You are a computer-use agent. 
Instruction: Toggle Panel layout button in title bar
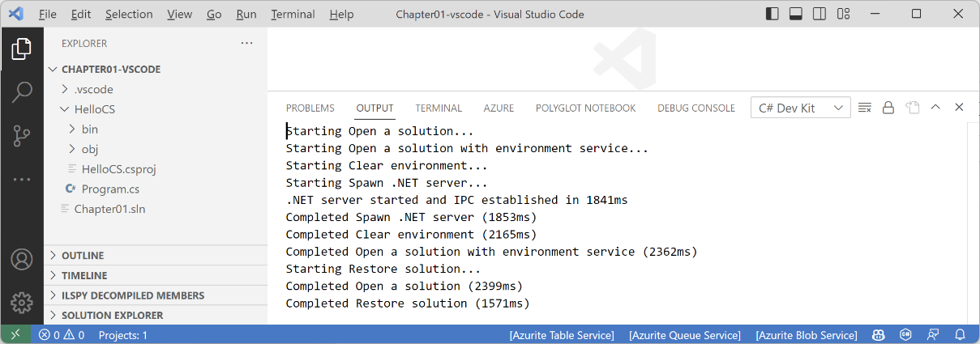pos(796,14)
